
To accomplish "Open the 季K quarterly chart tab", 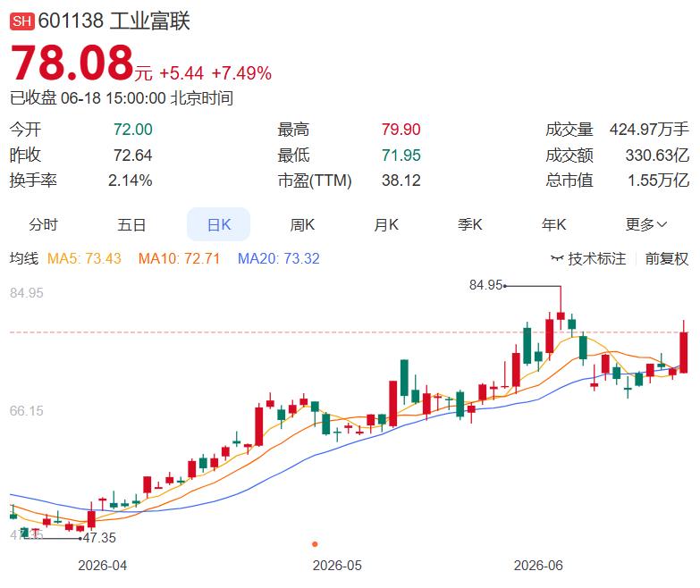I will (470, 224).
